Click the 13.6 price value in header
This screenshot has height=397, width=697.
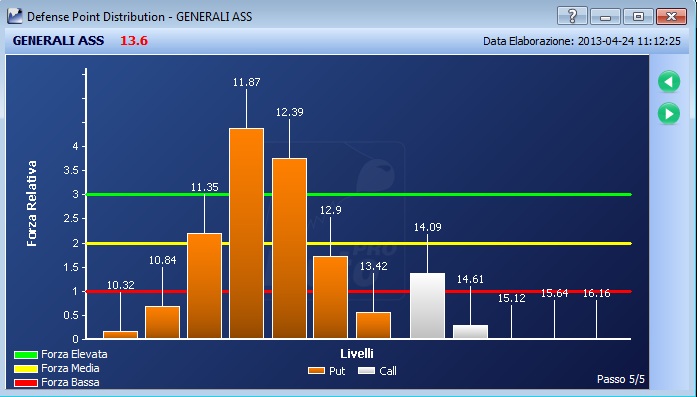coord(134,40)
